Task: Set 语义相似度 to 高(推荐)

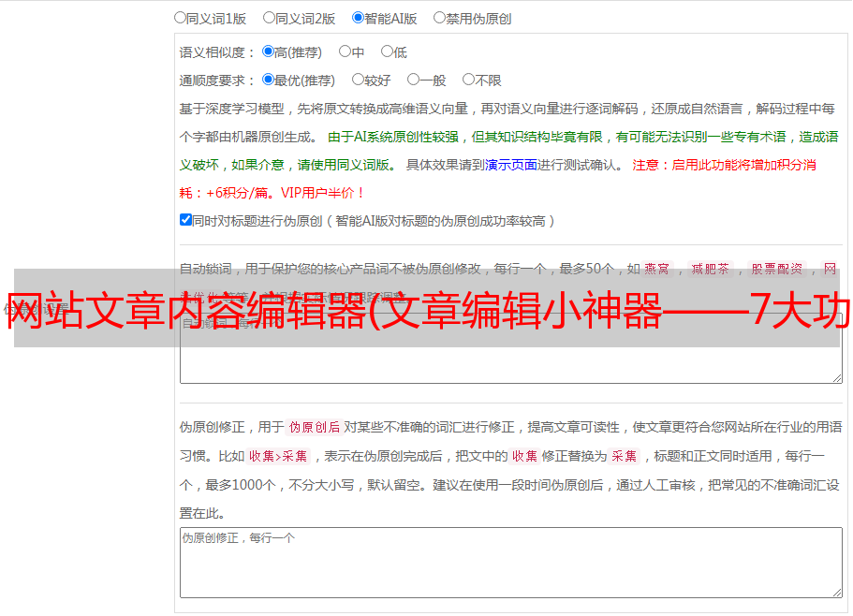Action: [x=268, y=51]
